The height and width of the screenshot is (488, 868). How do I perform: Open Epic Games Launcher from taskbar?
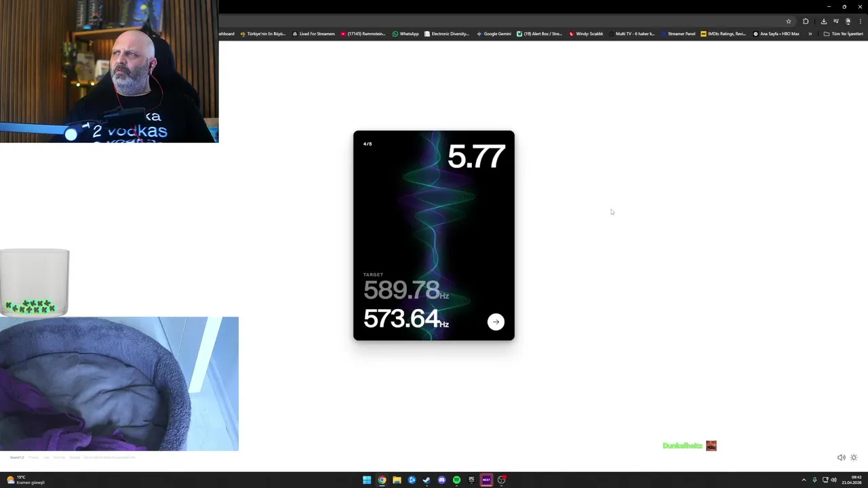click(471, 480)
